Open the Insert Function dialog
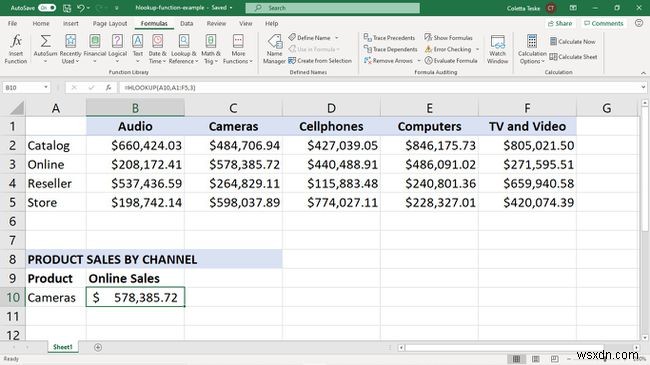The image size is (650, 365). 16,49
